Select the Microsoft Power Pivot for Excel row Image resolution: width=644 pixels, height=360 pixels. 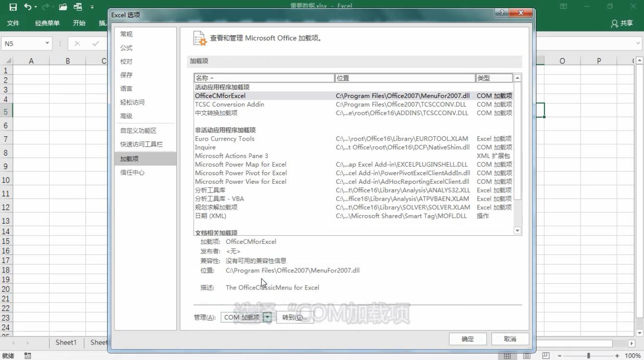[354, 173]
